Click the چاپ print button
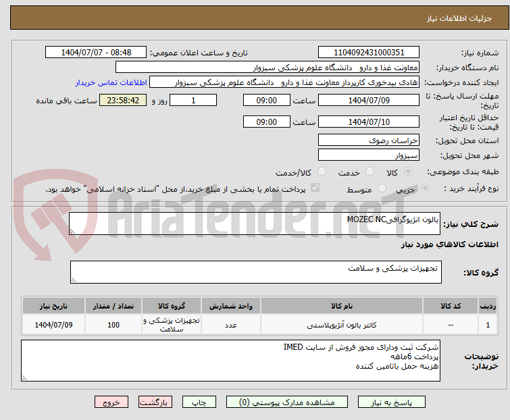 point(199,402)
